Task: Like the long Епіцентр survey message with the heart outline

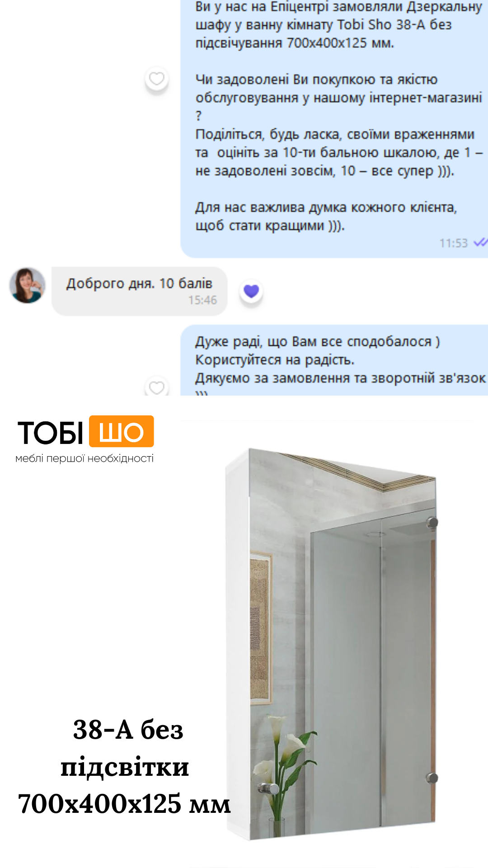Action: (157, 79)
